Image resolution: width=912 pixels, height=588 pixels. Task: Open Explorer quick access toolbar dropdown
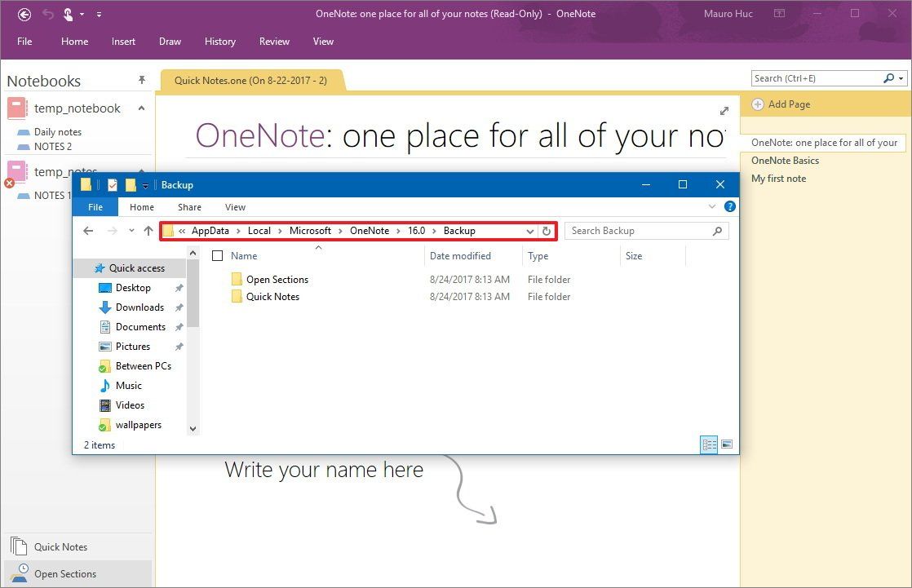145,186
